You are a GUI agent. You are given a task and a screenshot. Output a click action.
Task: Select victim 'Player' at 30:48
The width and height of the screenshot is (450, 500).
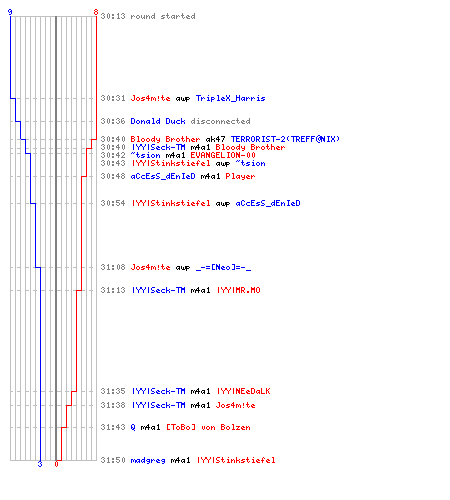tap(240, 176)
